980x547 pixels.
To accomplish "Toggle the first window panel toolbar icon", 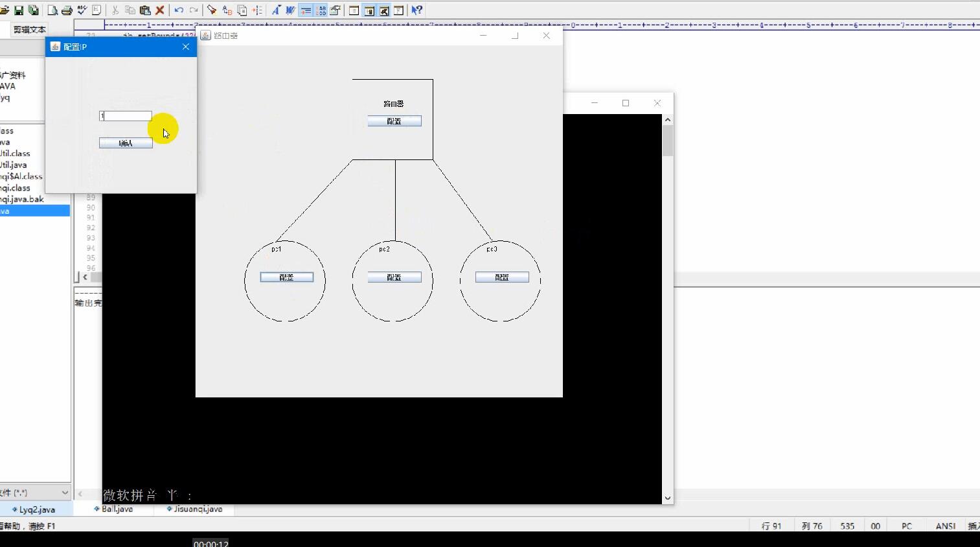I will (x=354, y=10).
